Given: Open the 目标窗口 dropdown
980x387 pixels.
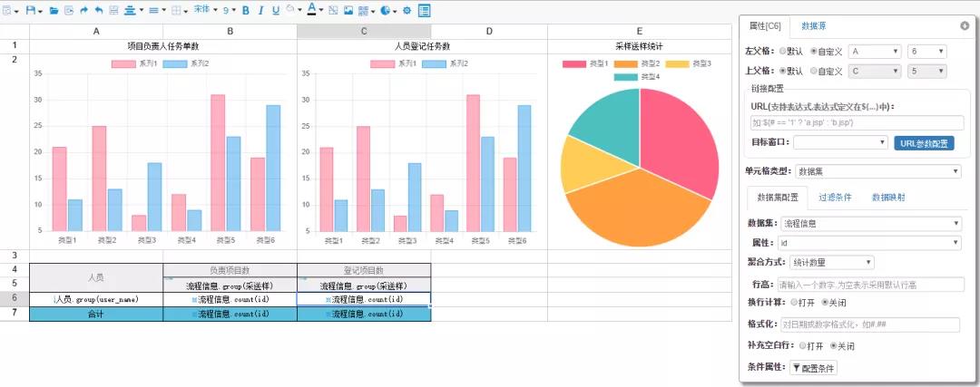Looking at the screenshot, I should [x=841, y=142].
